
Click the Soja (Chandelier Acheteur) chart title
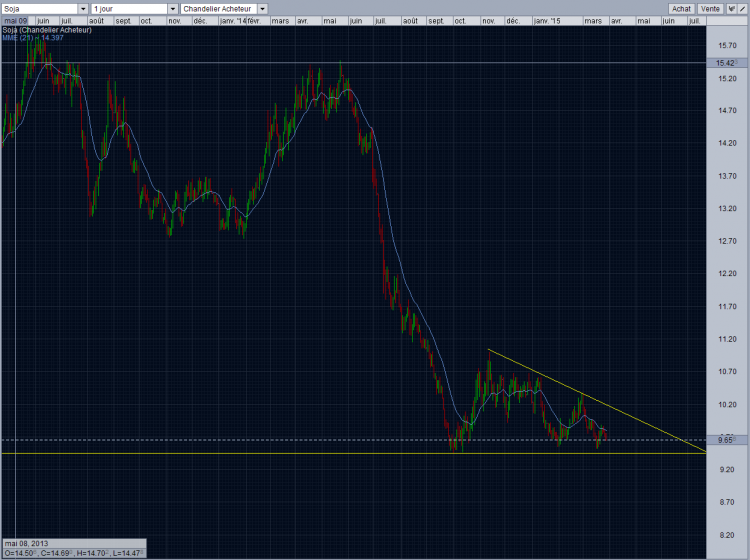pyautogui.click(x=47, y=30)
